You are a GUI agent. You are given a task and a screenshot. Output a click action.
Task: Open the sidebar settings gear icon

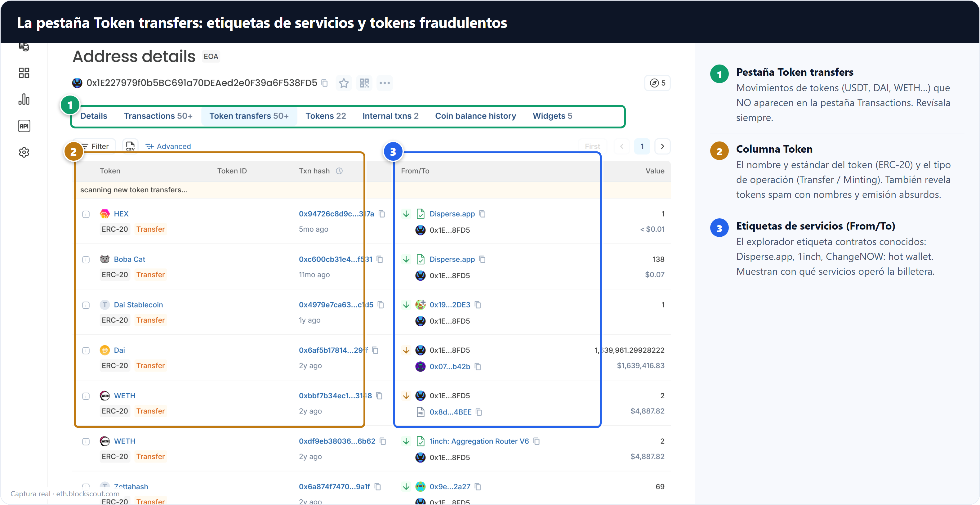point(24,152)
